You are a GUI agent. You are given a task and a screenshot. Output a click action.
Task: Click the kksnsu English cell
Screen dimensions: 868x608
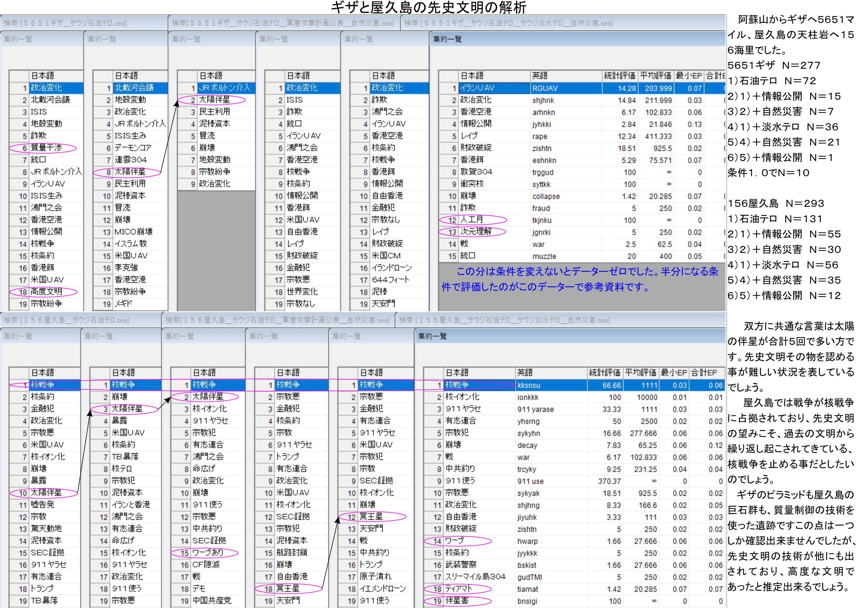(x=529, y=386)
